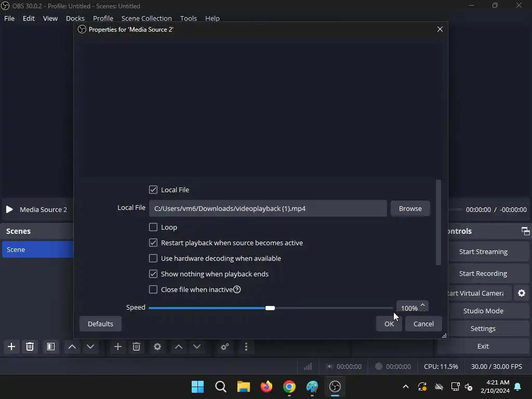Add a new scene with plus icon

pos(11,347)
